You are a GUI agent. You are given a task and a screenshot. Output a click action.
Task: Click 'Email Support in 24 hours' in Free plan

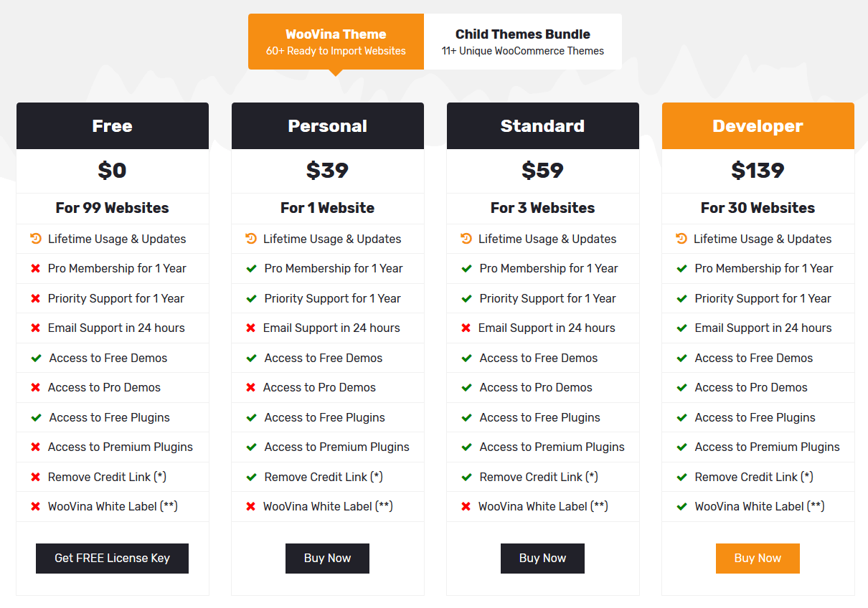pos(116,328)
